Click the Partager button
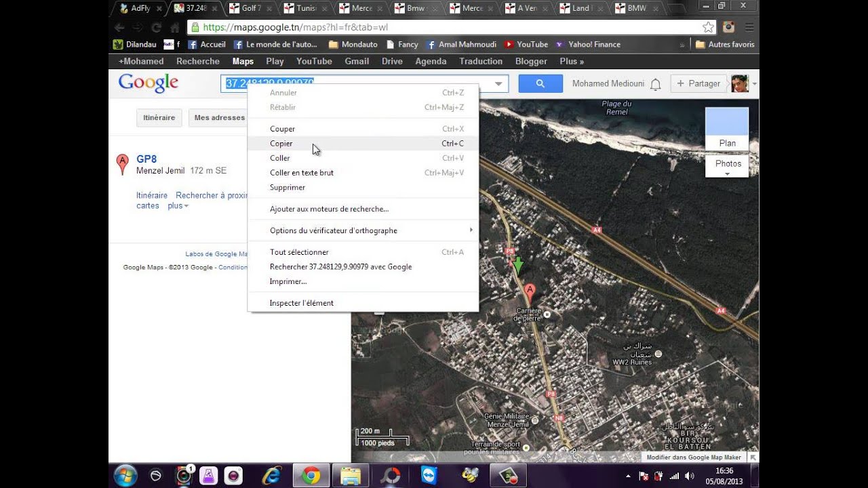The width and height of the screenshot is (868, 488). point(698,84)
